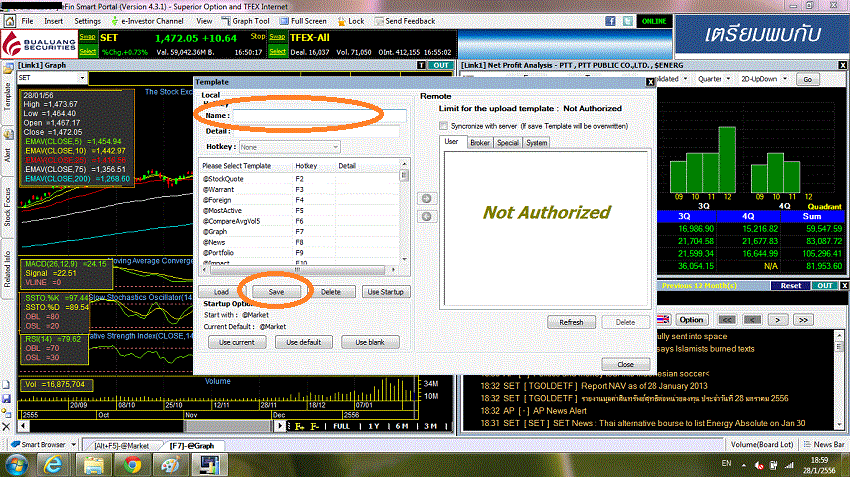Click the Go button in Net Profit Analysis
Screen dimensions: 850x477
tap(808, 79)
